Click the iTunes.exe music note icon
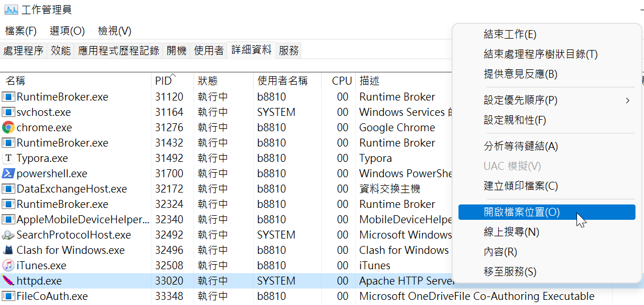644x305 pixels. [x=8, y=266]
